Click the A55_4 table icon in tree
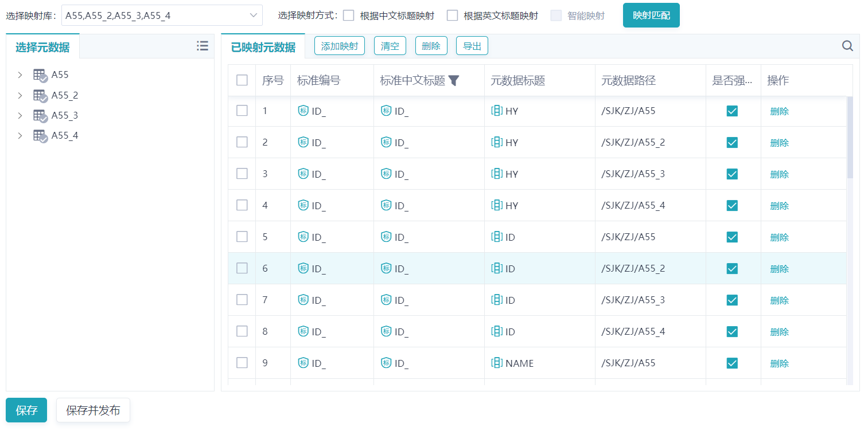The height and width of the screenshot is (431, 868). click(x=40, y=136)
